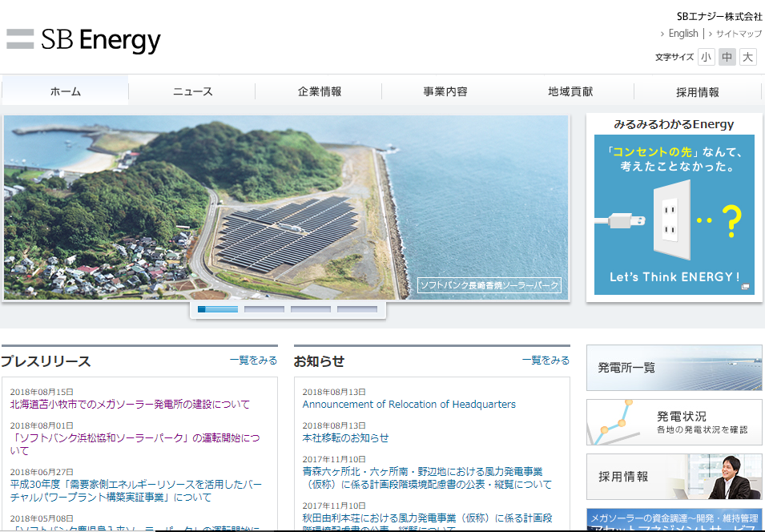Switch to the English site
This screenshot has width=765, height=532.
point(683,33)
